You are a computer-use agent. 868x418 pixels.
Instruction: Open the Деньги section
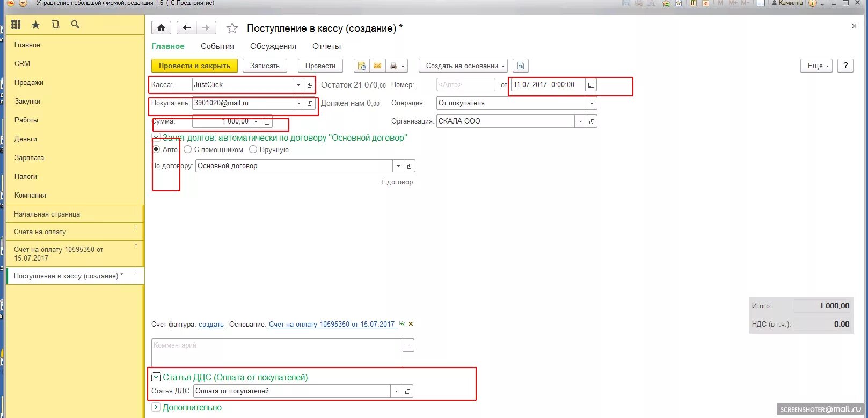(x=26, y=139)
